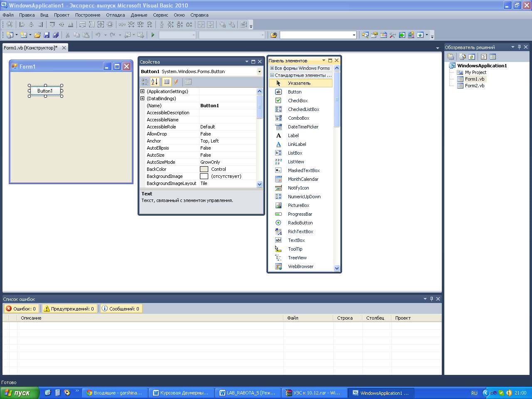Click the Categorized view icon in Properties
The height and width of the screenshot is (399, 532).
[x=145, y=82]
